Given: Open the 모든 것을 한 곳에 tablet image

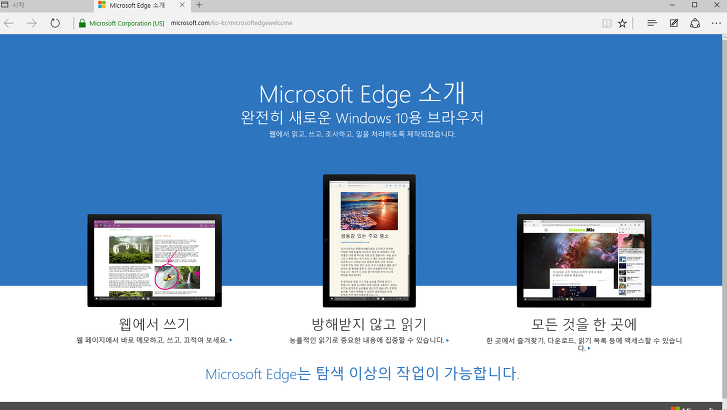Looking at the screenshot, I should click(584, 261).
